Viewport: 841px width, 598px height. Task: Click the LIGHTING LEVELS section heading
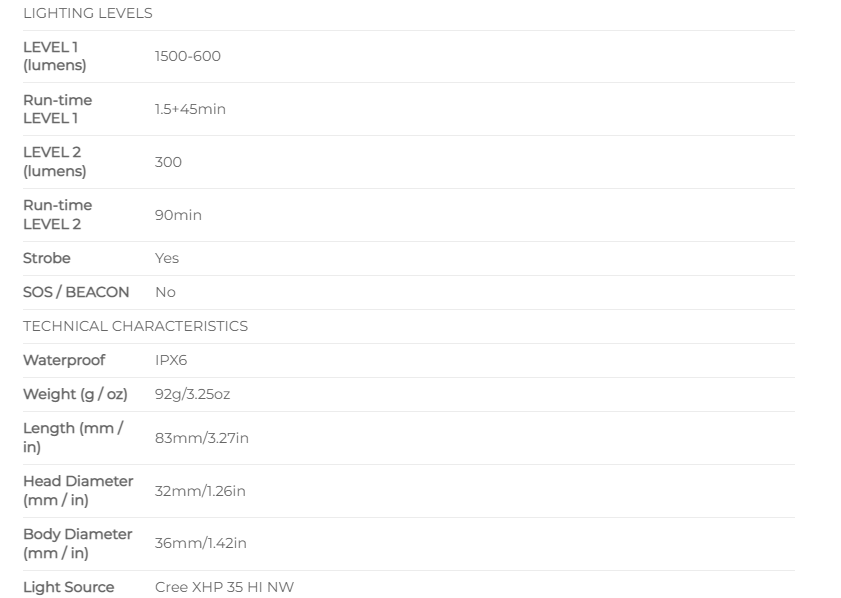coord(87,13)
